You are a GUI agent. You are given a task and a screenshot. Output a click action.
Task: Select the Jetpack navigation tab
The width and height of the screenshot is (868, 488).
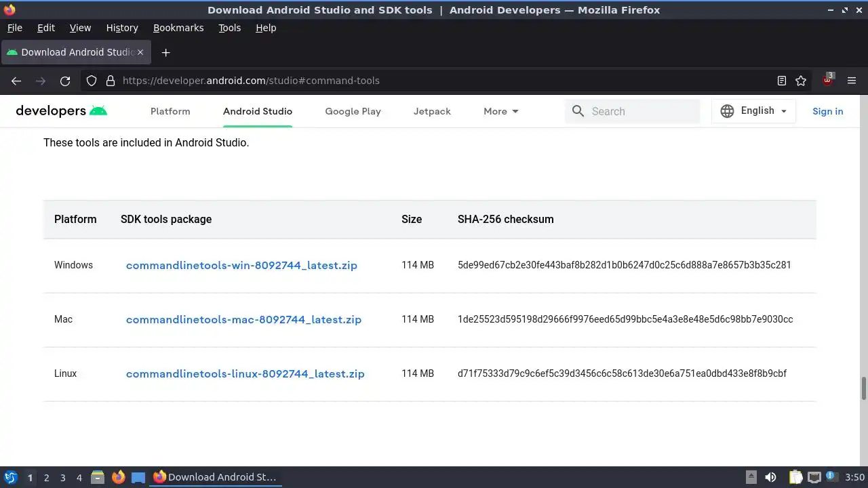click(432, 111)
